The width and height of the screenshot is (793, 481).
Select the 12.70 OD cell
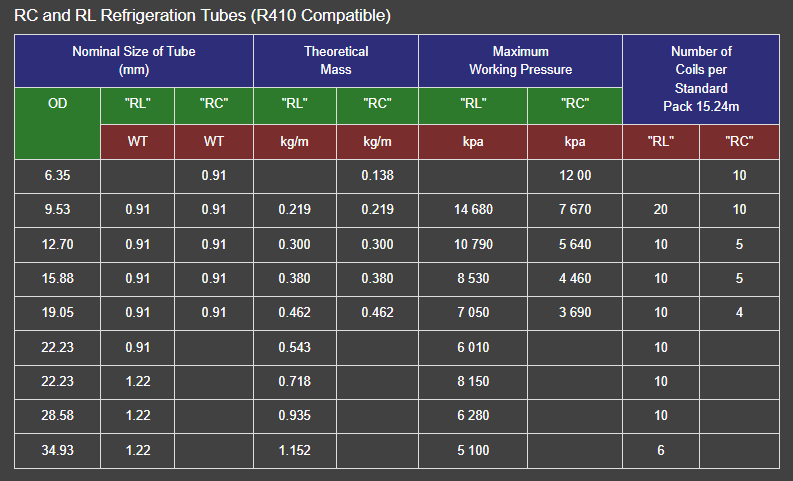coord(58,244)
